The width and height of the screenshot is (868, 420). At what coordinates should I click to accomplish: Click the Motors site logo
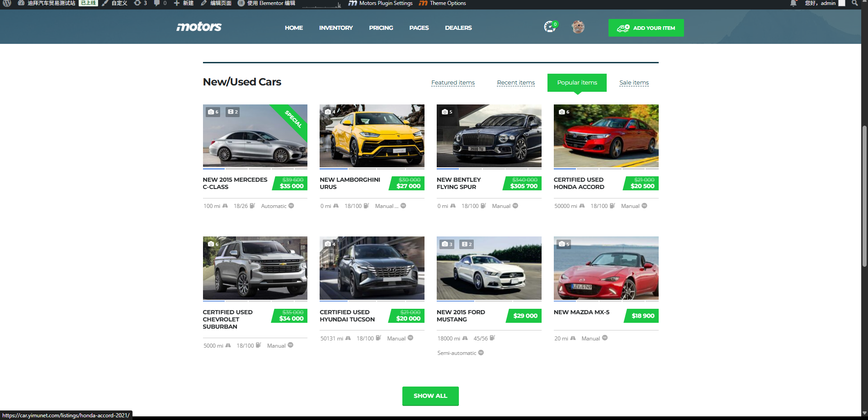[x=199, y=27]
